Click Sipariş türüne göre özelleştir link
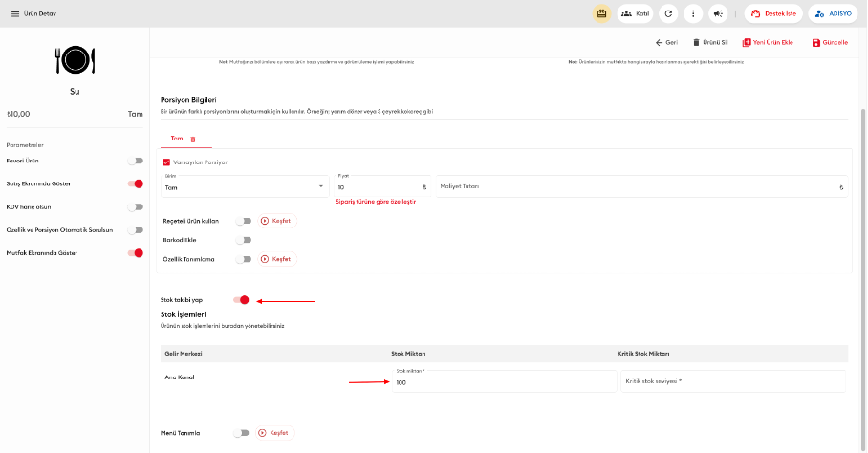 click(x=376, y=202)
